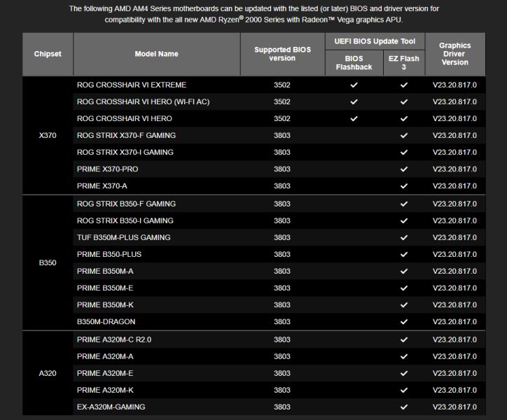Screen dimensions: 507x420
Task: Click BIOS Flashback checkmark for ROG CROSSHAIR VI EXTREME
Action: 354,85
